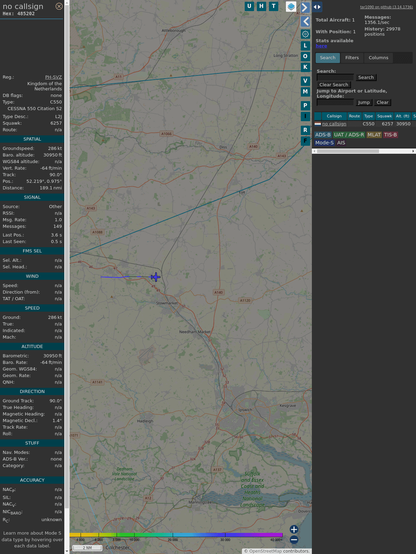416x554 pixels.
Task: Sort table by Type column header
Action: 369,116
